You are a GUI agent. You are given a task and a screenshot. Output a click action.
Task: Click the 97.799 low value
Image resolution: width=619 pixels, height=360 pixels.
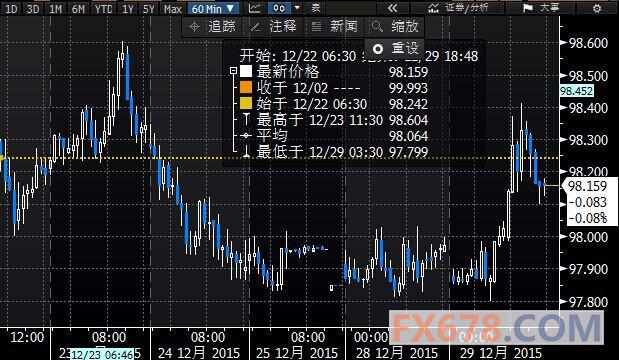tap(409, 152)
